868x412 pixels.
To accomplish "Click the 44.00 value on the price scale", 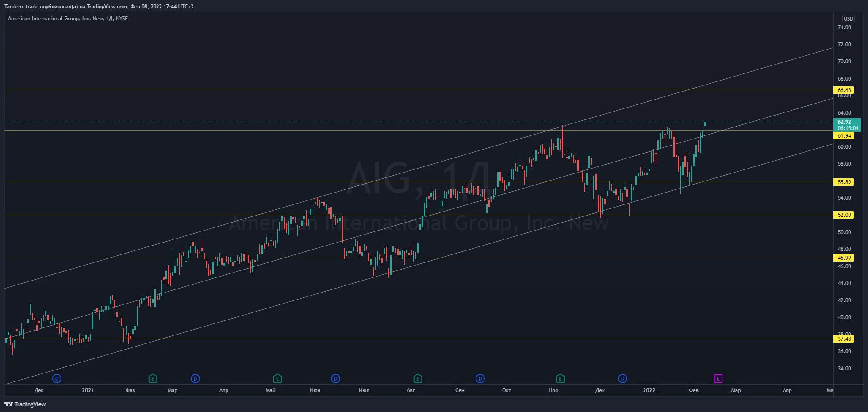I will pyautogui.click(x=844, y=283).
